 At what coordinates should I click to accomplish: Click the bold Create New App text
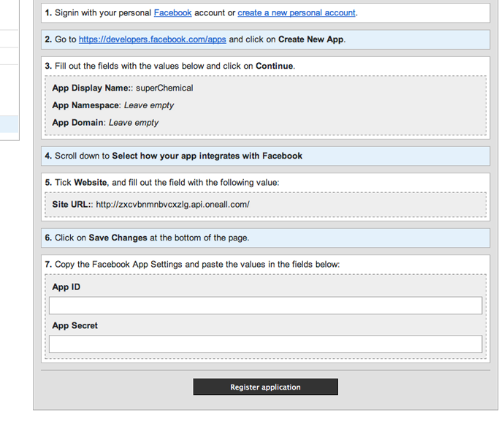point(310,39)
